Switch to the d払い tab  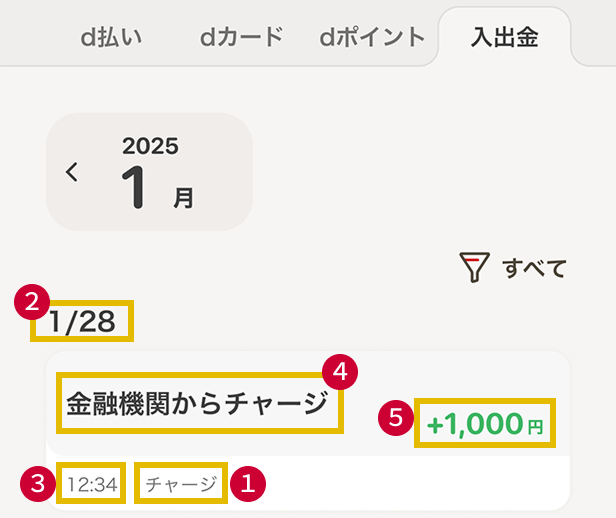112,38
